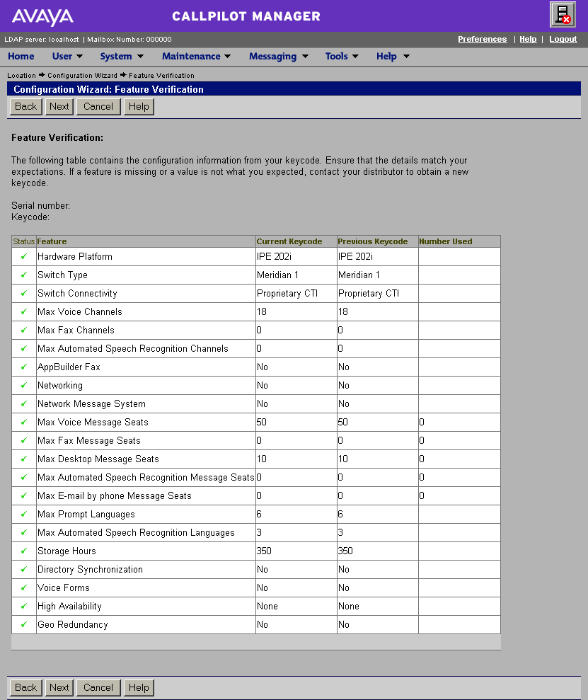Click the Max Desktop Message Seats feature
The image size is (588, 700).
coord(98,459)
